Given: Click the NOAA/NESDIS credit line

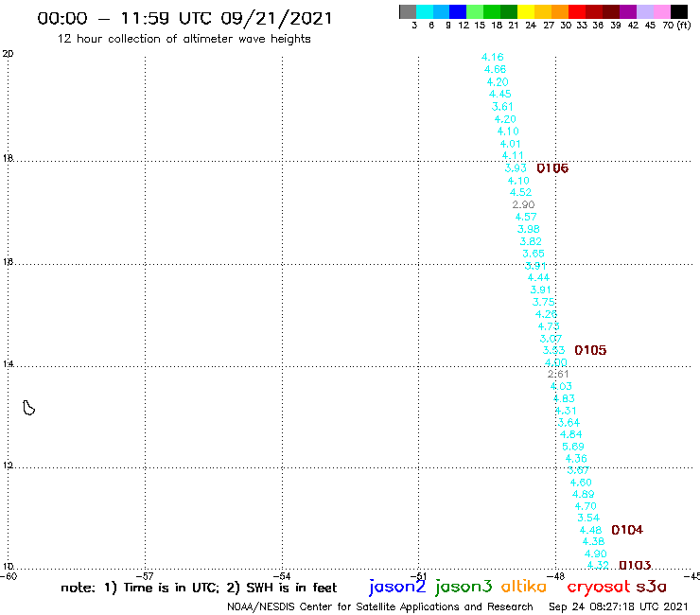Looking at the screenshot, I should pyautogui.click(x=380, y=607).
